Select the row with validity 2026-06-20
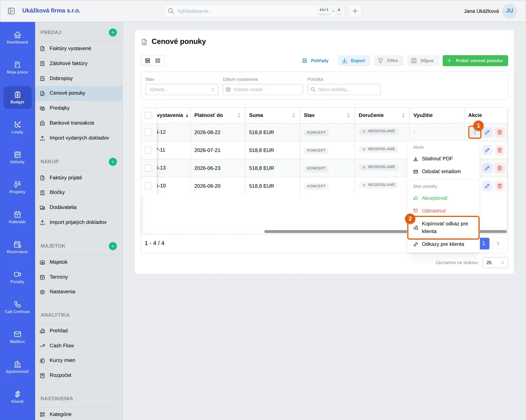 pyautogui.click(x=149, y=186)
